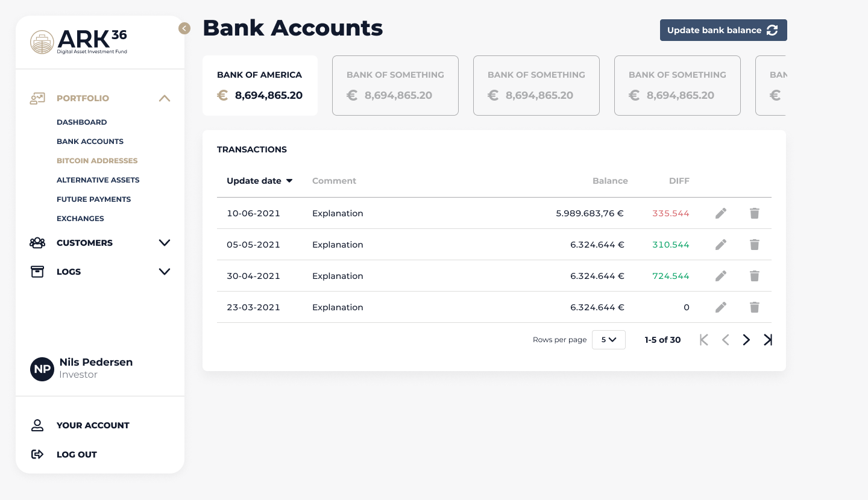The height and width of the screenshot is (500, 868).
Task: Edit the 30-04-2021 transaction via its pencil icon
Action: click(x=721, y=276)
